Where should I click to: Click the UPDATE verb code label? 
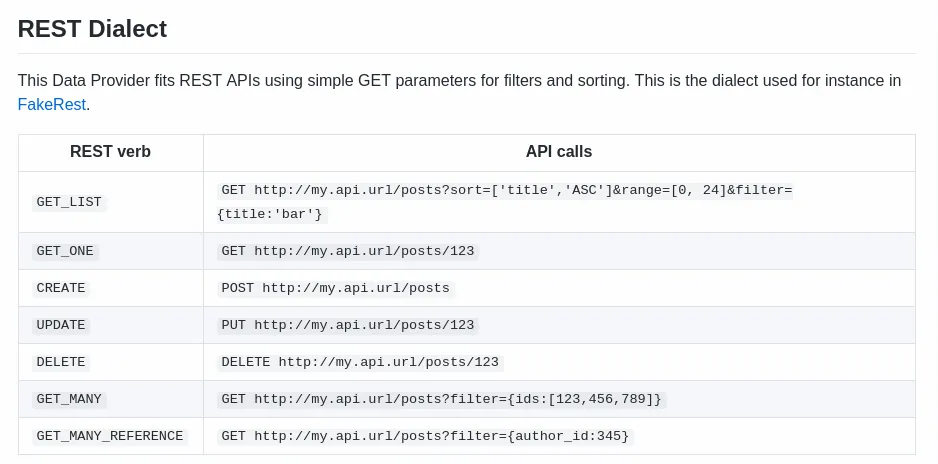click(61, 325)
